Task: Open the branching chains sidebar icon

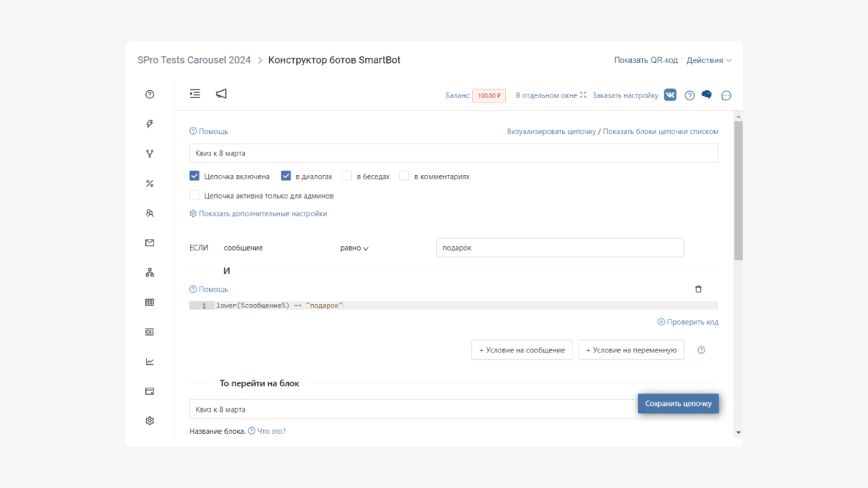Action: (x=150, y=154)
